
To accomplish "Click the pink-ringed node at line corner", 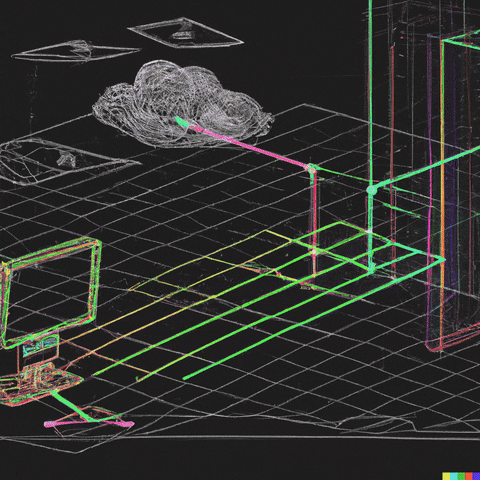I will point(311,169).
